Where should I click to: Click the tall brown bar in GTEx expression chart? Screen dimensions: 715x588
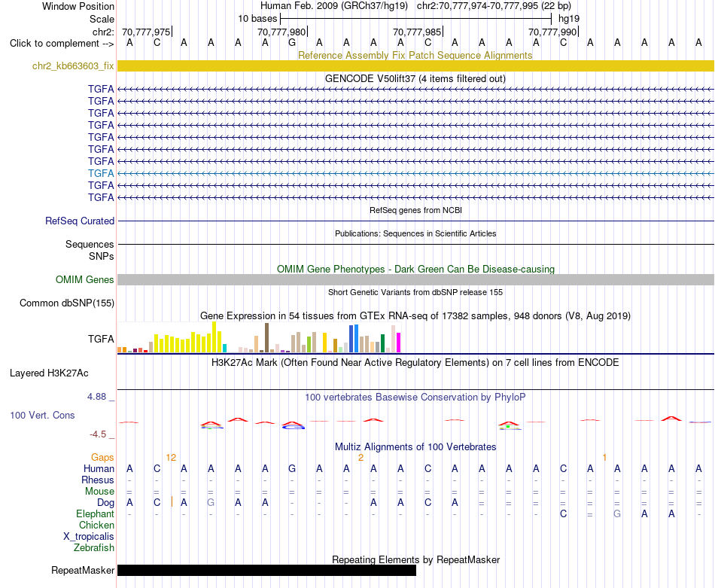click(x=266, y=337)
